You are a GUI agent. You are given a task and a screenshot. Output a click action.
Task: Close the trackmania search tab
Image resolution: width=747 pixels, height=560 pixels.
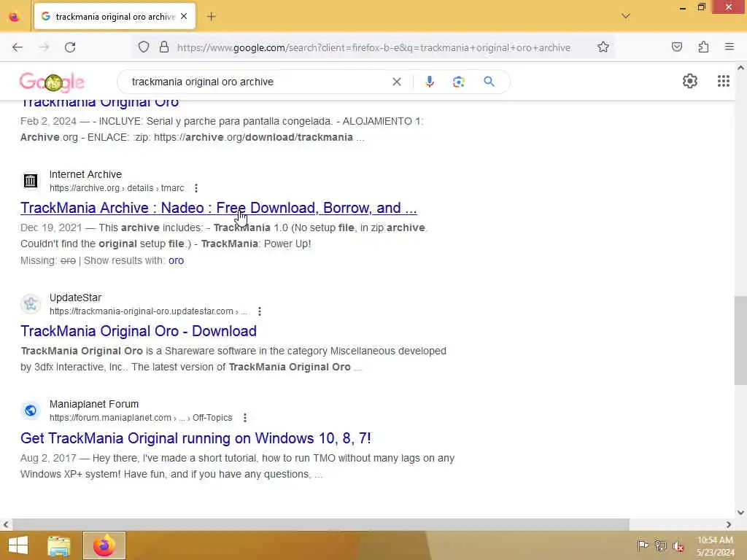(184, 17)
